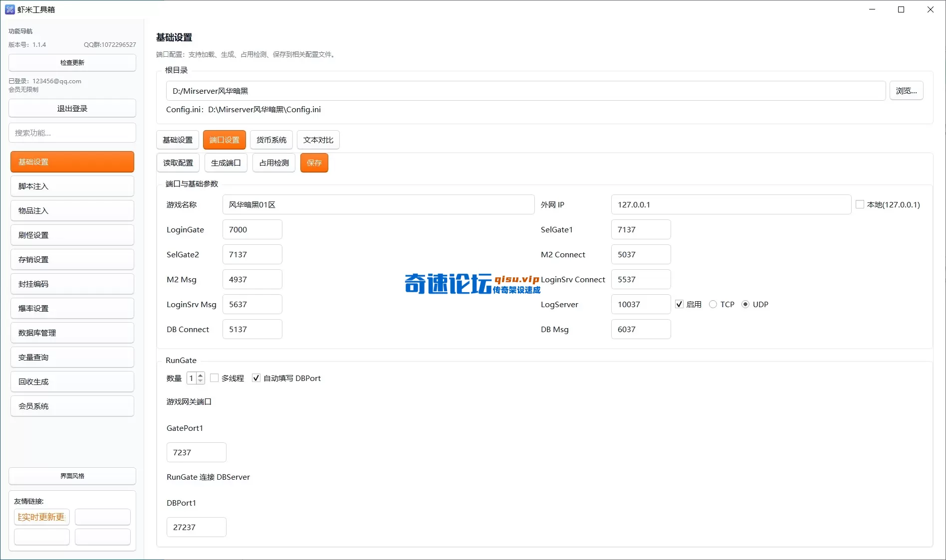Click the 占用检测 button
Screen dimensions: 946x560
coord(274,163)
